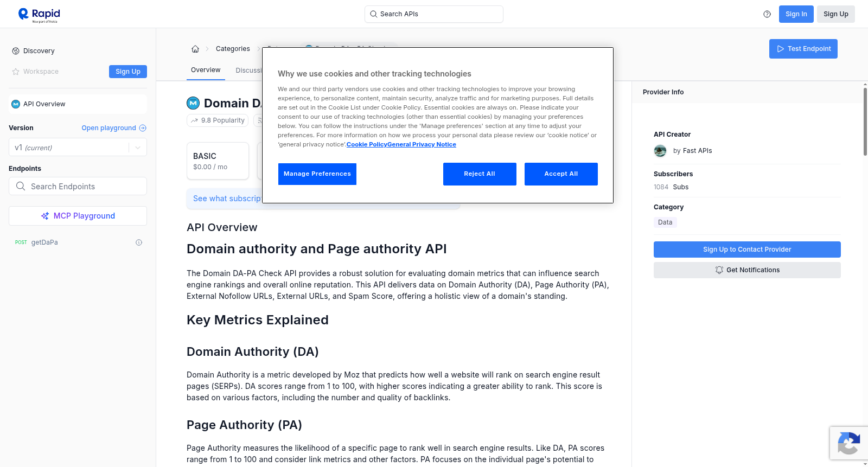Image resolution: width=868 pixels, height=467 pixels.
Task: Focus the Search Endpoints field
Action: pos(78,186)
